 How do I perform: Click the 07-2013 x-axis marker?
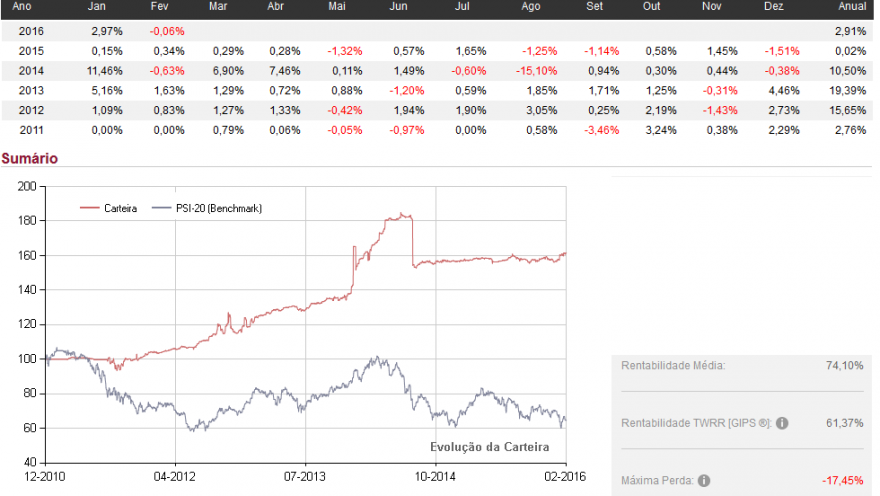[305, 477]
